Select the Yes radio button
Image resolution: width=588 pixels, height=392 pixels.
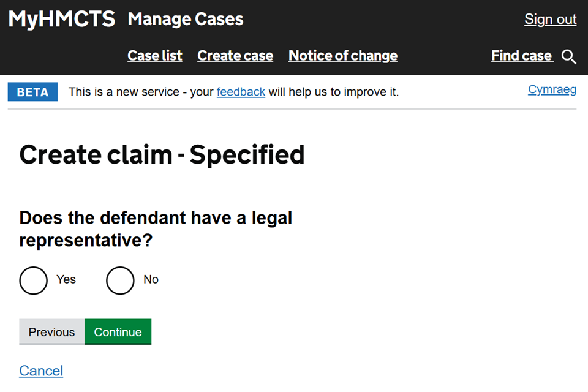pos(33,280)
